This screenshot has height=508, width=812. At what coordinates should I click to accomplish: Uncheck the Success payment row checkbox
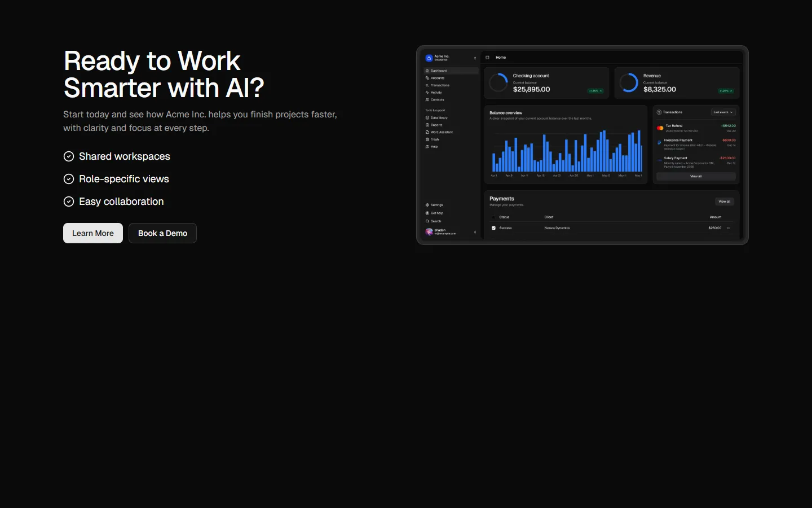click(493, 228)
